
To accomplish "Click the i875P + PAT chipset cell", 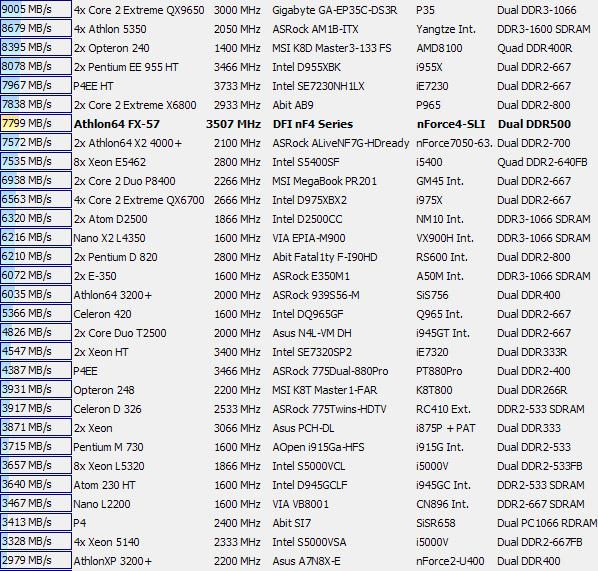I will [445, 428].
